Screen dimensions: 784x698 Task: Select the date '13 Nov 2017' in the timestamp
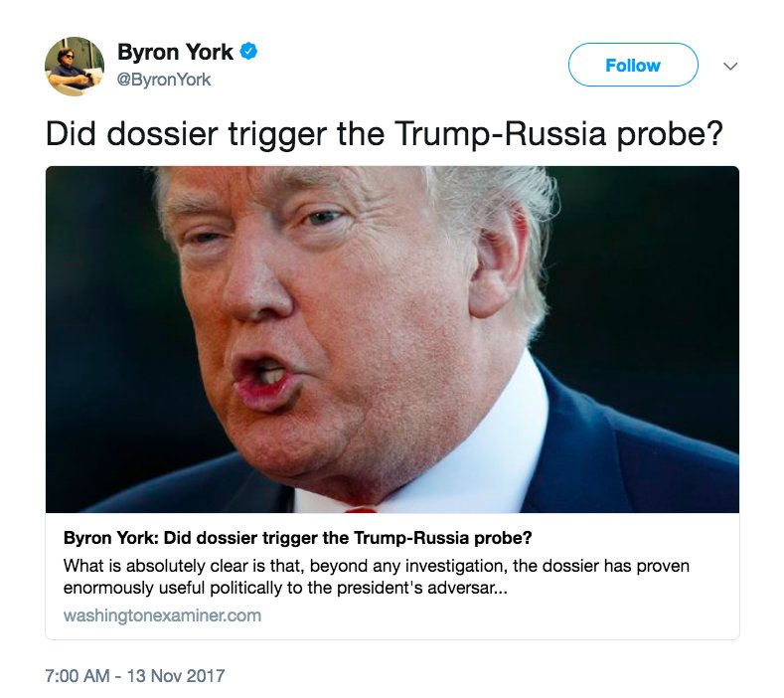click(x=176, y=675)
